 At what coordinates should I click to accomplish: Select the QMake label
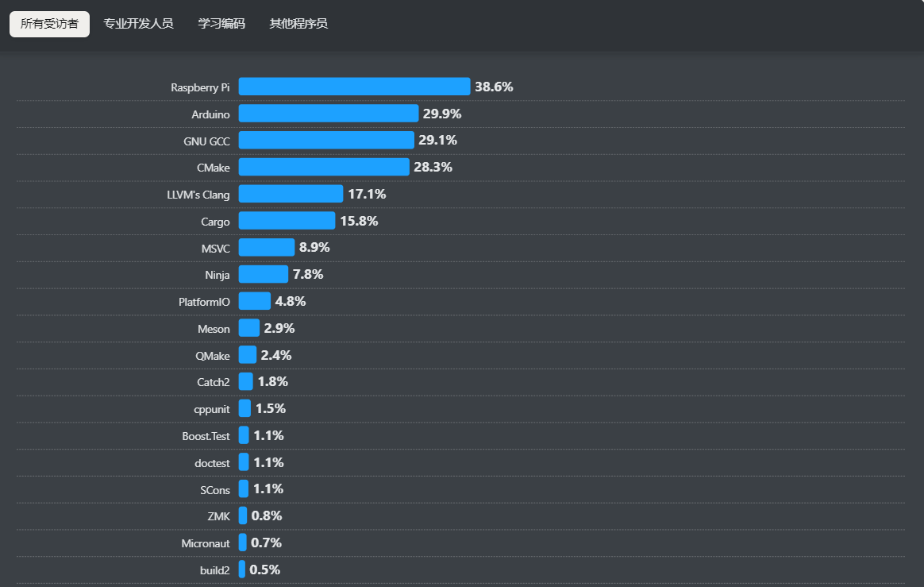[213, 356]
